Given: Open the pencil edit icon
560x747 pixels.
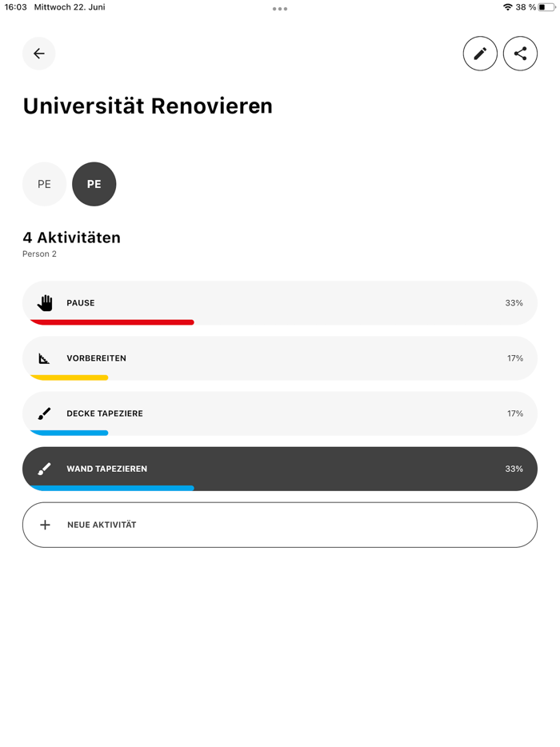Looking at the screenshot, I should (x=480, y=54).
